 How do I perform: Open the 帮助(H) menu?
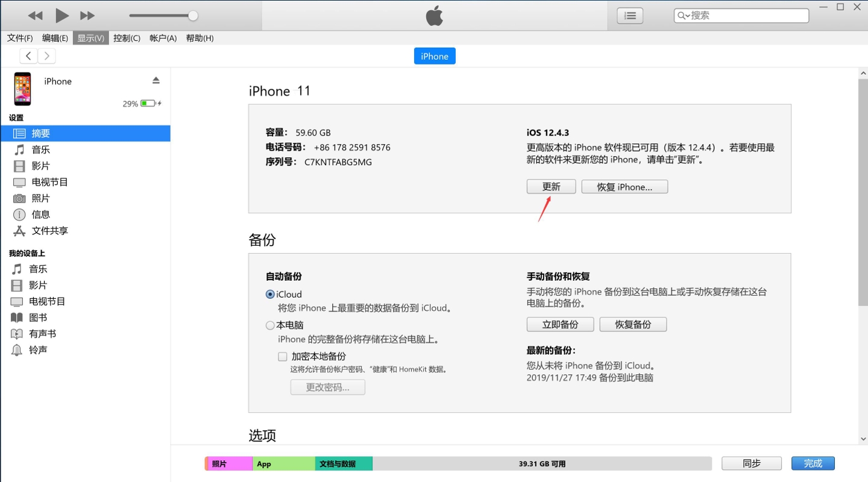(x=200, y=38)
